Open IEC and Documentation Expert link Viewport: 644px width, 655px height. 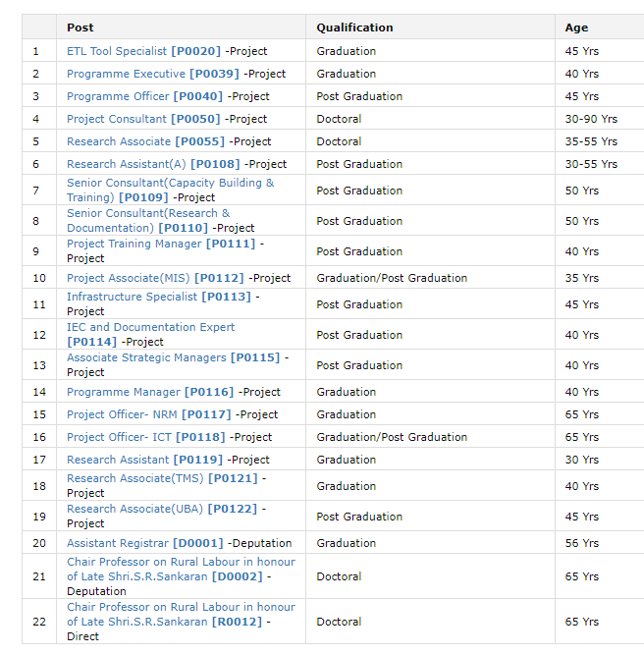151,334
